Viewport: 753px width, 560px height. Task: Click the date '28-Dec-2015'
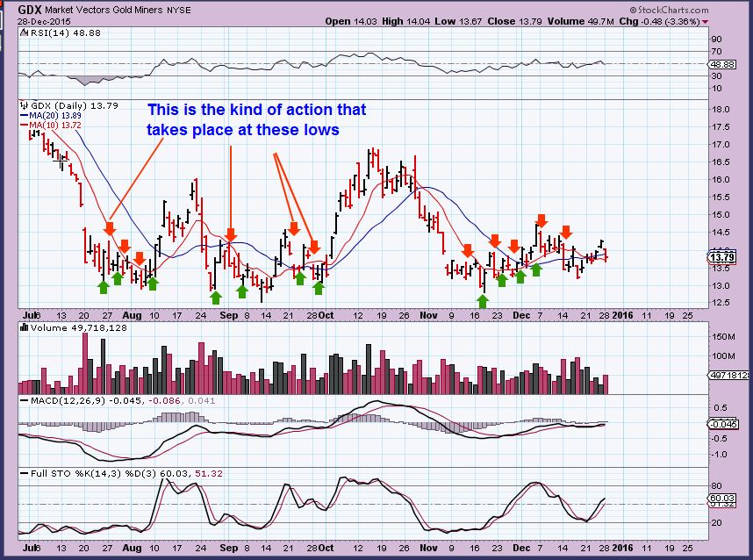[x=44, y=22]
